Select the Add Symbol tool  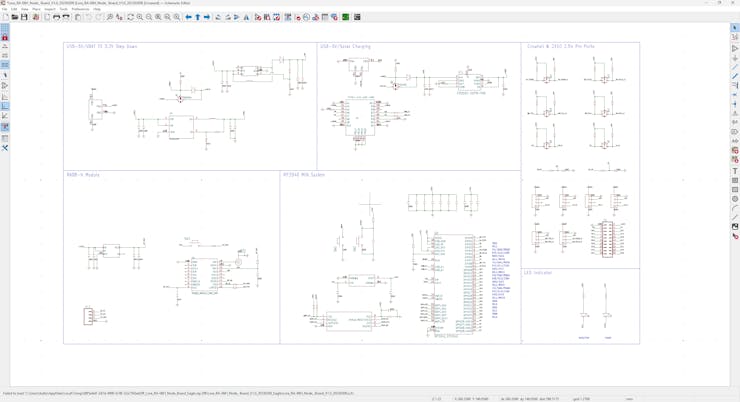click(735, 48)
